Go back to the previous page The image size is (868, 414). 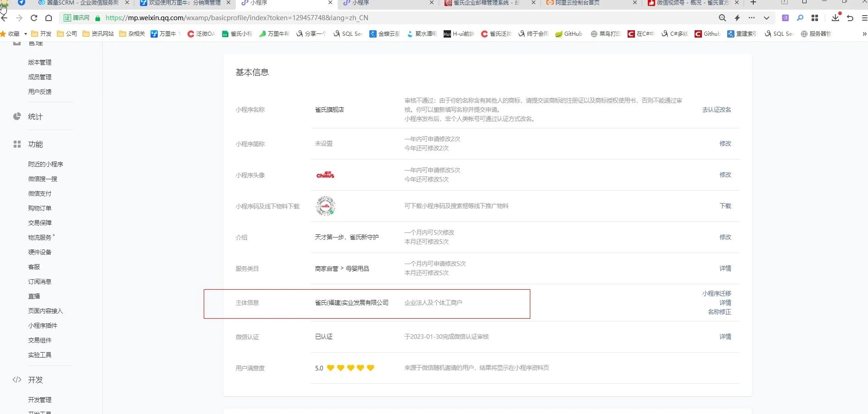(x=5, y=18)
